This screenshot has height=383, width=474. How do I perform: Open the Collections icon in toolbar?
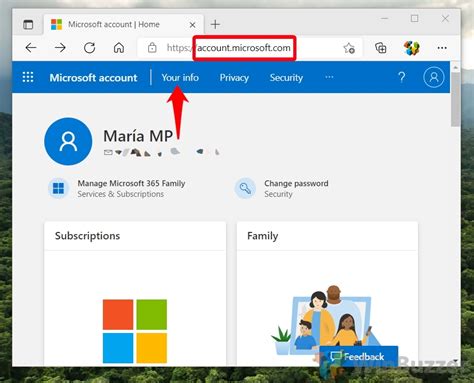pyautogui.click(x=381, y=48)
